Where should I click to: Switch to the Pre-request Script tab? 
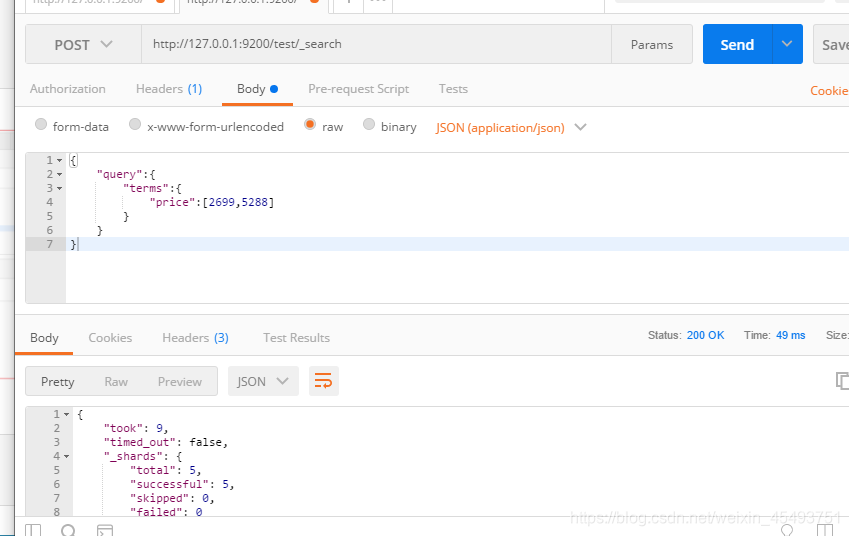click(x=358, y=89)
